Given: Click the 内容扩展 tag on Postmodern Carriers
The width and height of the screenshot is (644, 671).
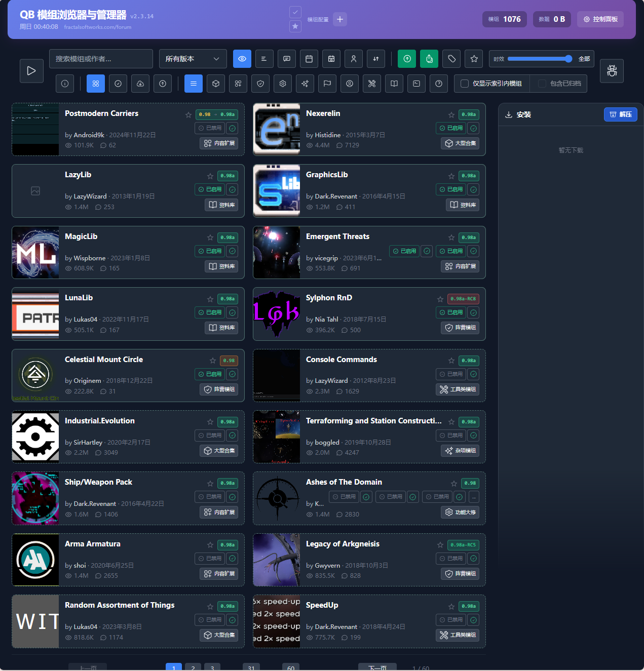Looking at the screenshot, I should coord(219,143).
